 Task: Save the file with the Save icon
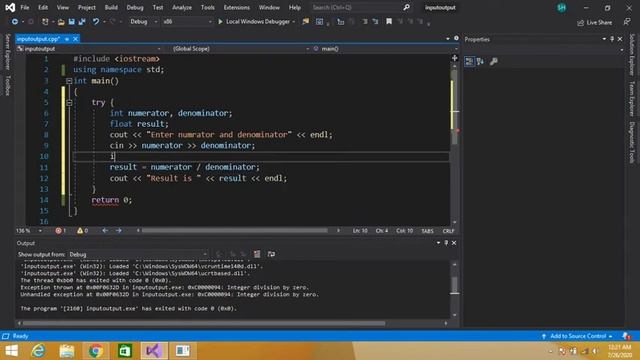tap(71, 22)
